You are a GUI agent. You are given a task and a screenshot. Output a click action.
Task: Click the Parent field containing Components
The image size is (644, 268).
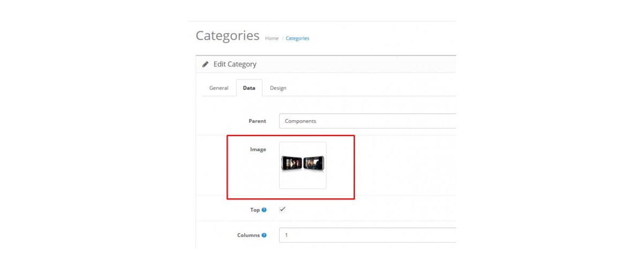click(x=368, y=121)
